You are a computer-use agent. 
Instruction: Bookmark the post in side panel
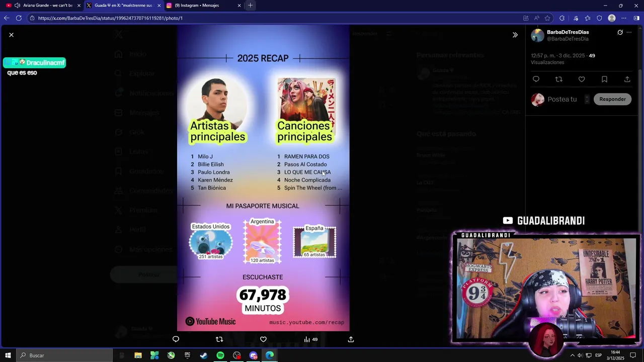[604, 79]
